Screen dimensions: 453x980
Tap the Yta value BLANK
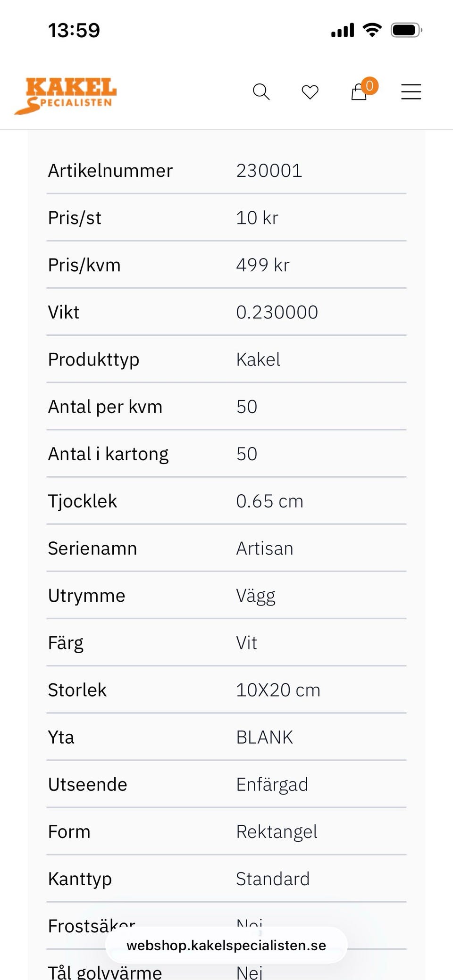coord(264,737)
